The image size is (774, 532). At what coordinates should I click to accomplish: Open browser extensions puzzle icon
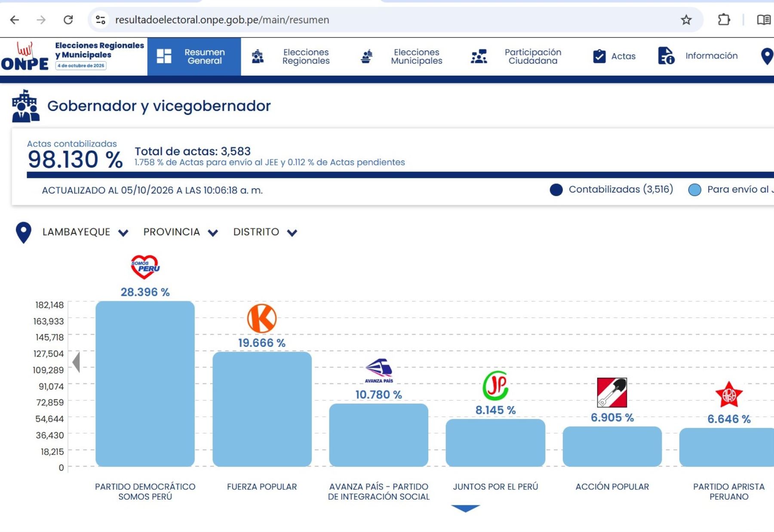[x=724, y=20]
